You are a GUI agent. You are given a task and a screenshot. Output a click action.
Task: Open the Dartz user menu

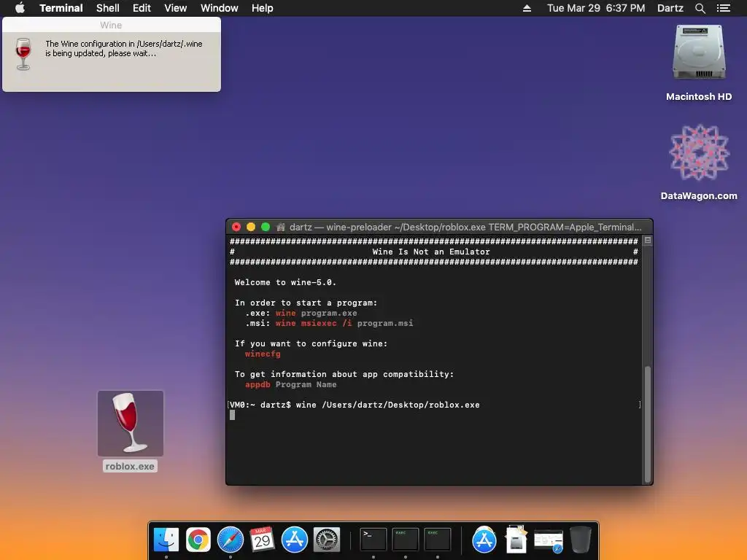(670, 8)
